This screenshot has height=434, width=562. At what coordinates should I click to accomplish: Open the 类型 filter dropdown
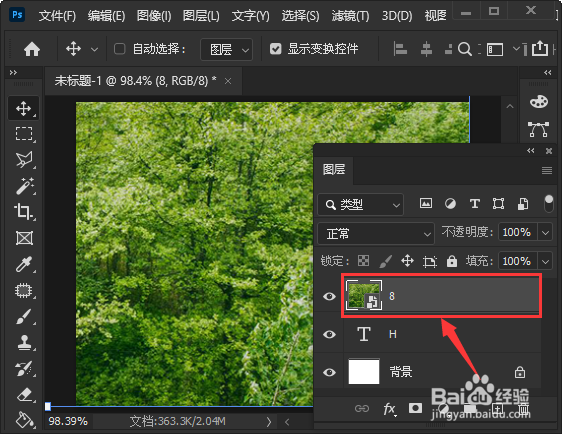(361, 204)
